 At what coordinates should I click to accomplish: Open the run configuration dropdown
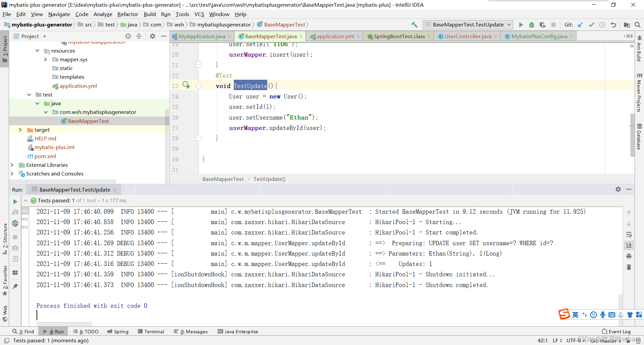pyautogui.click(x=468, y=25)
